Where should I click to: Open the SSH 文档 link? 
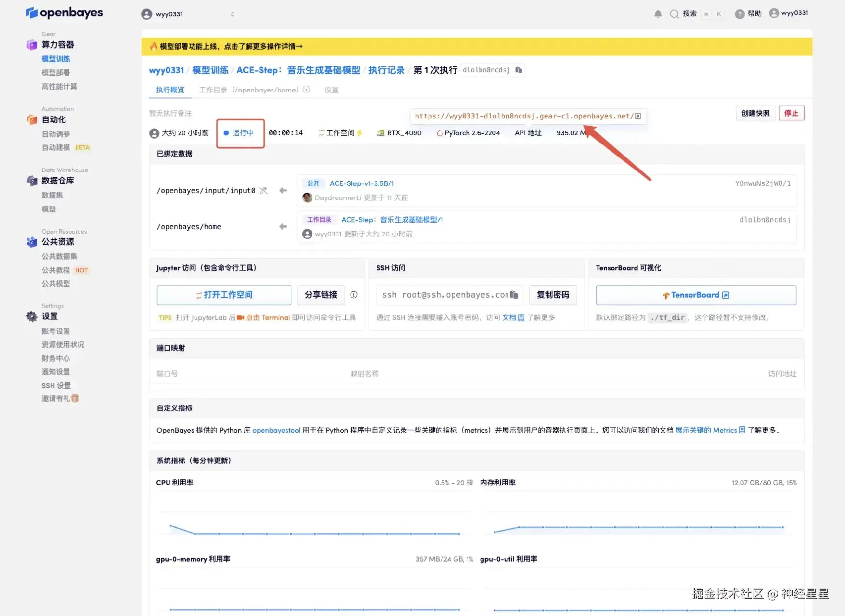(x=513, y=317)
